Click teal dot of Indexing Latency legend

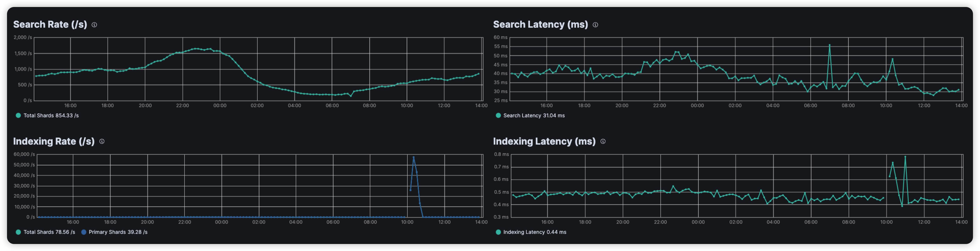(x=498, y=232)
